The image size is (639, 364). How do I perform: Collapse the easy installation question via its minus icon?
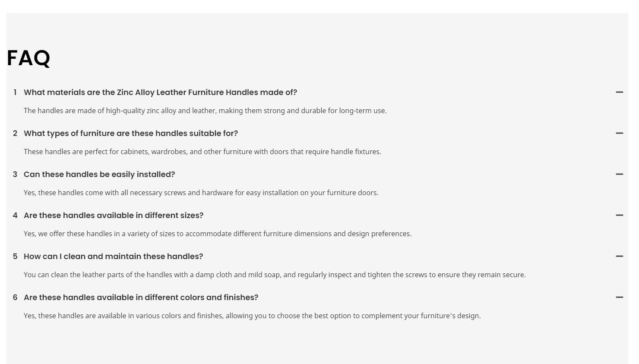619,174
